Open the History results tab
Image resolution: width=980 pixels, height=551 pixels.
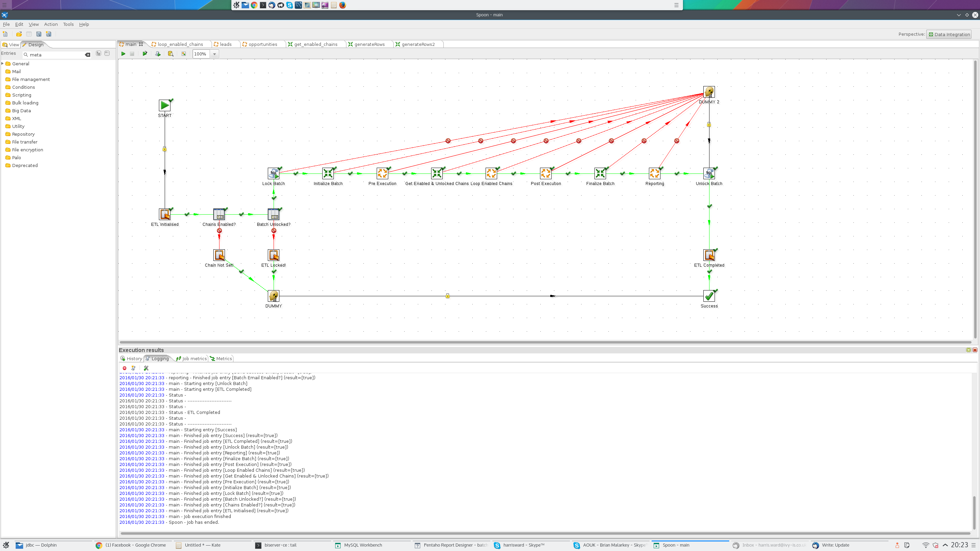pos(131,358)
